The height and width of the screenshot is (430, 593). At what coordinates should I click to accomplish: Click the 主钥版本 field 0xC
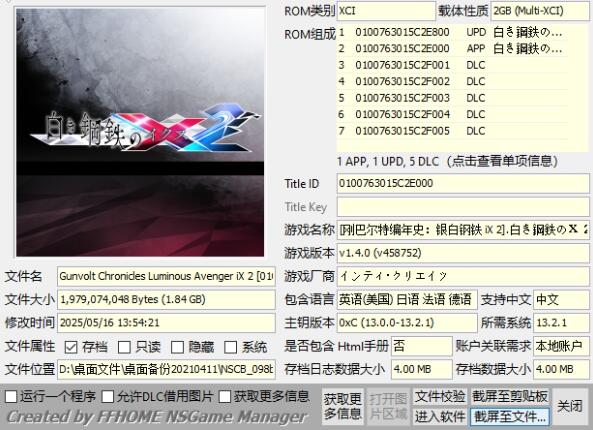coord(407,323)
